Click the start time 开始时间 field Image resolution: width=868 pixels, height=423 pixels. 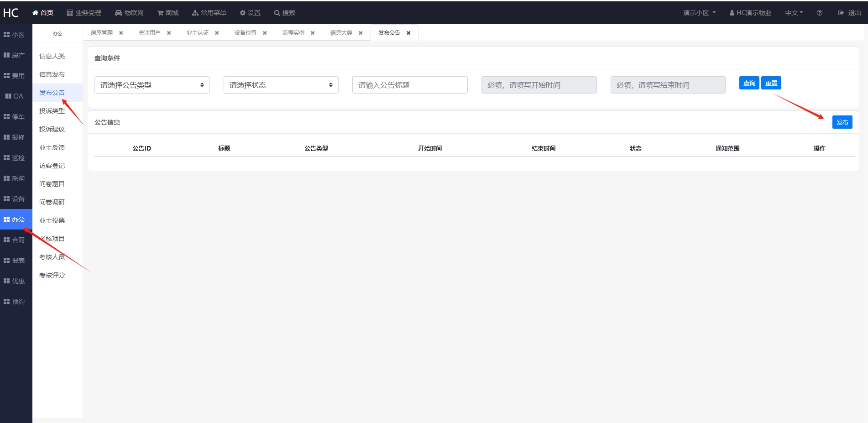click(x=539, y=85)
